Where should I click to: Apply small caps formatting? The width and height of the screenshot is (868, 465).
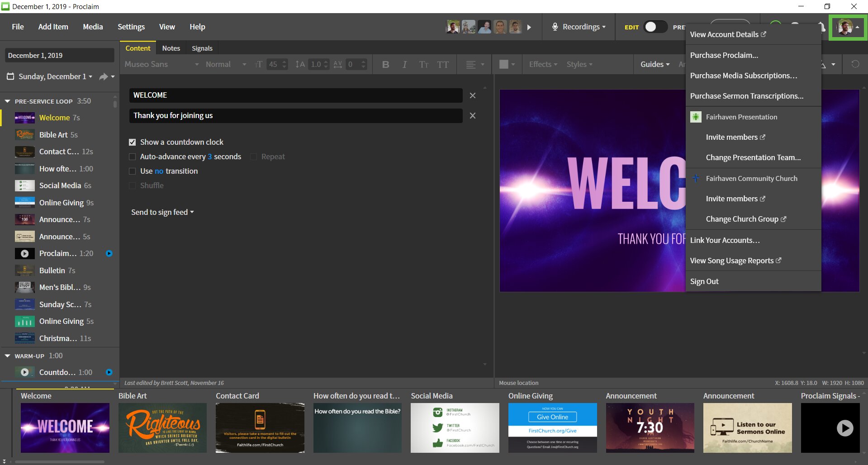[x=423, y=64]
